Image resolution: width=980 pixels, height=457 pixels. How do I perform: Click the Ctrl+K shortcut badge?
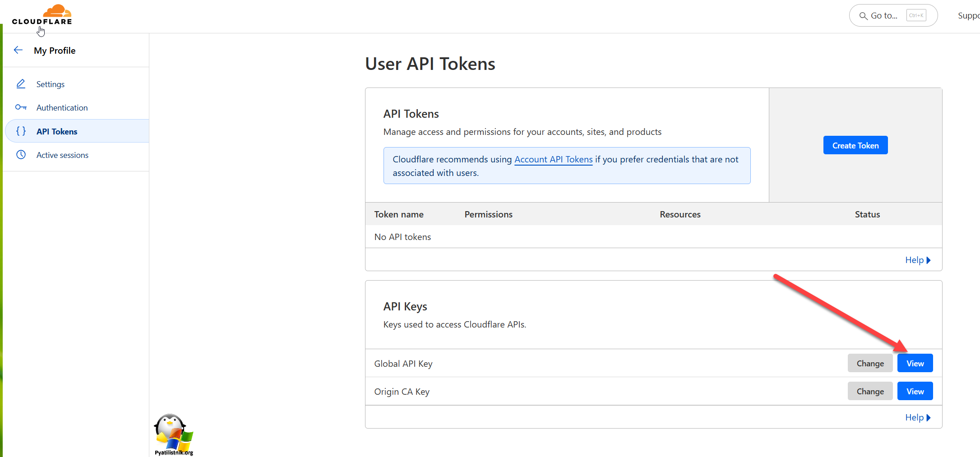point(916,15)
